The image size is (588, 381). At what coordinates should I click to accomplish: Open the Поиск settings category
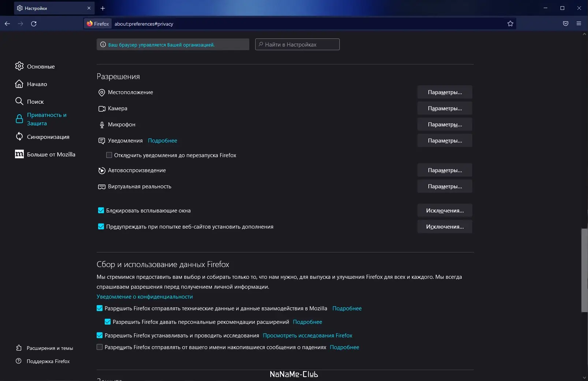tap(35, 101)
